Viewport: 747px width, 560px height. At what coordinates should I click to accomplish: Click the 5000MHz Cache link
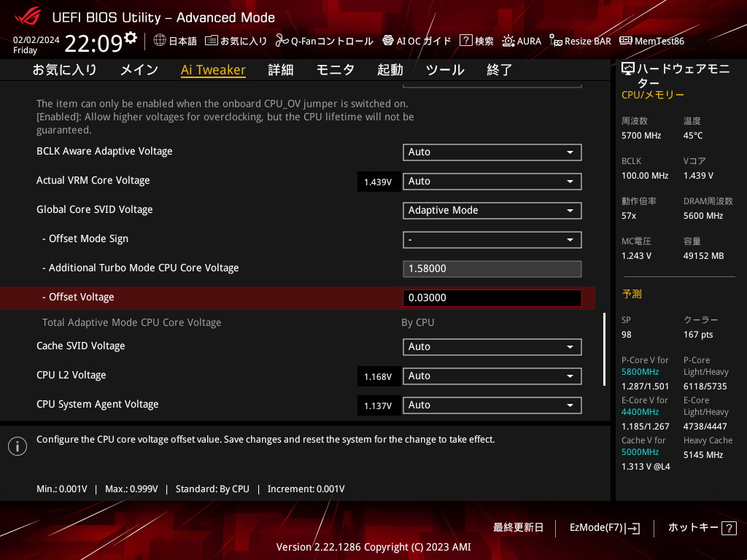(640, 452)
